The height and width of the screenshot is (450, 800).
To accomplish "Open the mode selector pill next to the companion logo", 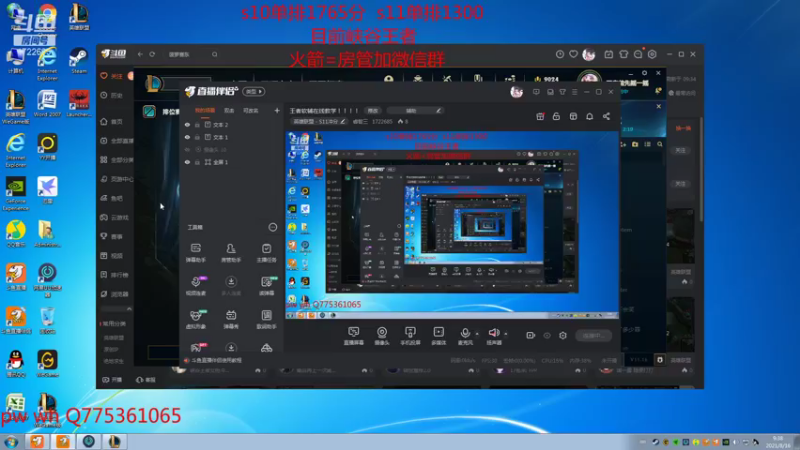I will pyautogui.click(x=254, y=91).
